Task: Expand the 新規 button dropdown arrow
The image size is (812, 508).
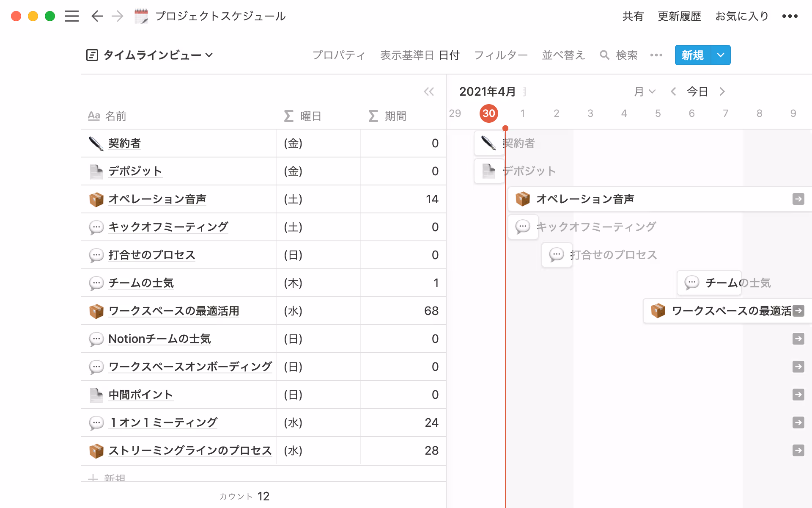Action: 720,55
